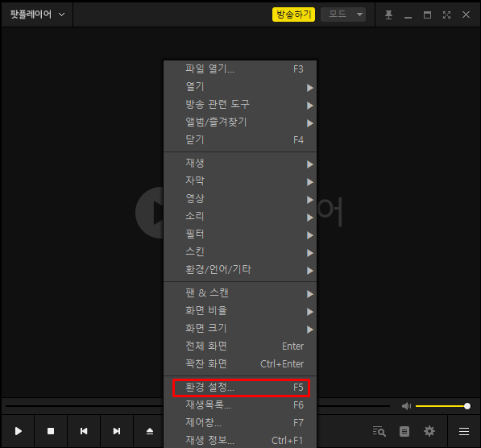Screen dimensions: 481x448
Task: Toggle fullscreen with the expand icon
Action: [x=446, y=15]
